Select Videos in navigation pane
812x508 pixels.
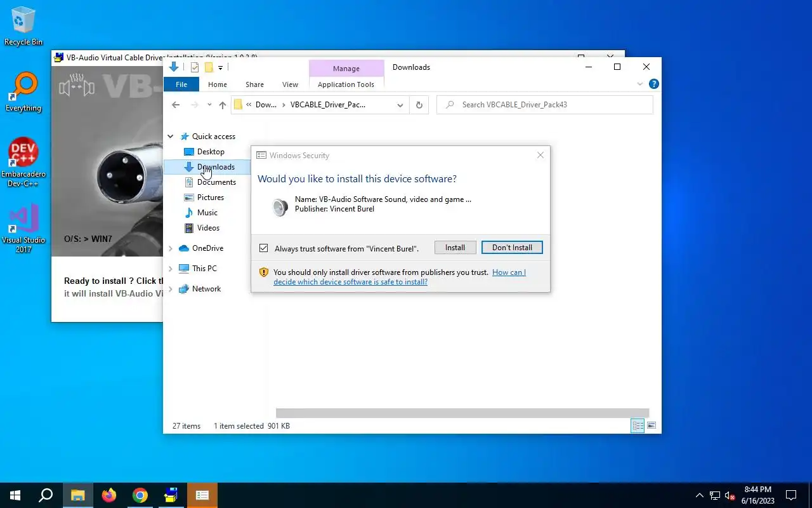click(208, 228)
